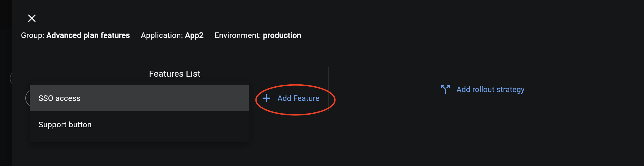This screenshot has width=644, height=166.
Task: Select the Support button feature entry
Action: [65, 124]
